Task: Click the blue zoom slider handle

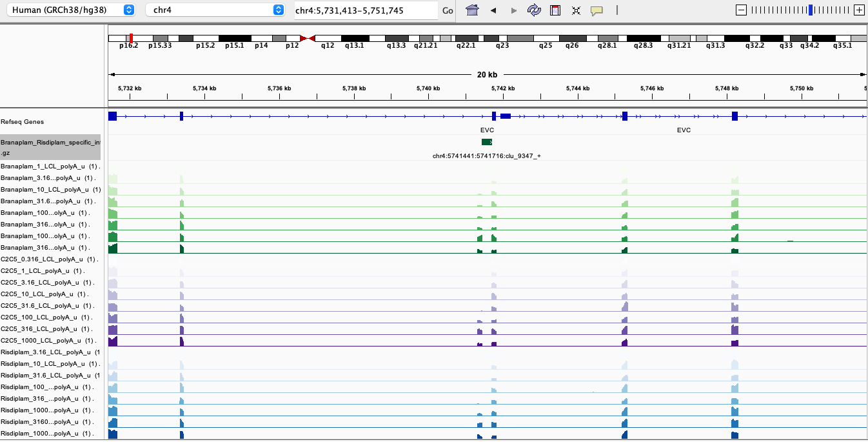Action: point(811,10)
